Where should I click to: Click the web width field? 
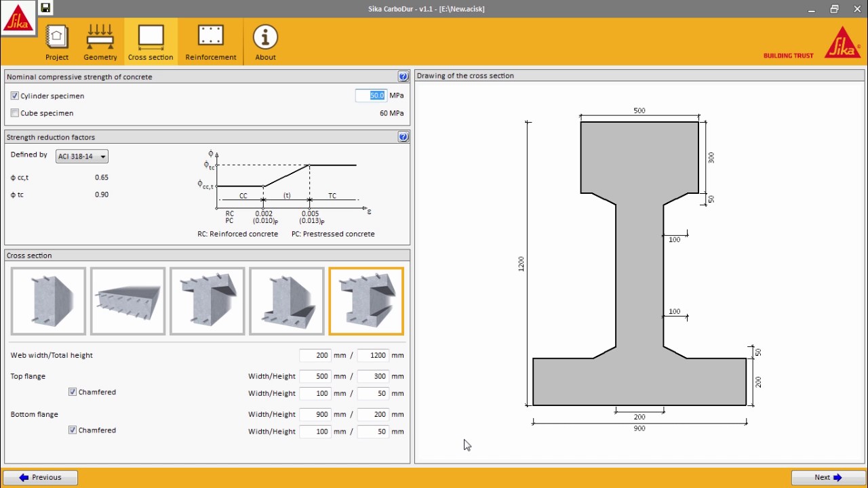[315, 355]
